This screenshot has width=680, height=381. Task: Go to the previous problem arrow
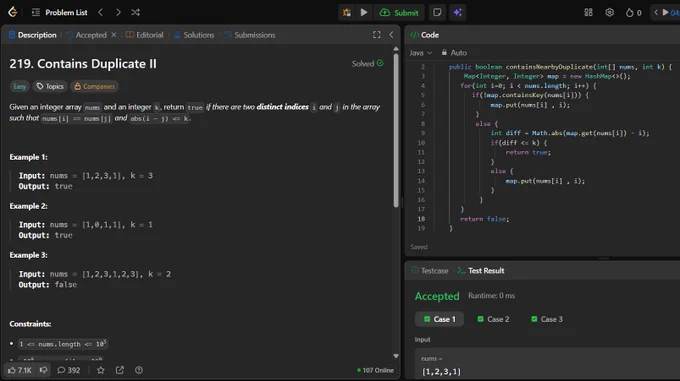click(101, 13)
